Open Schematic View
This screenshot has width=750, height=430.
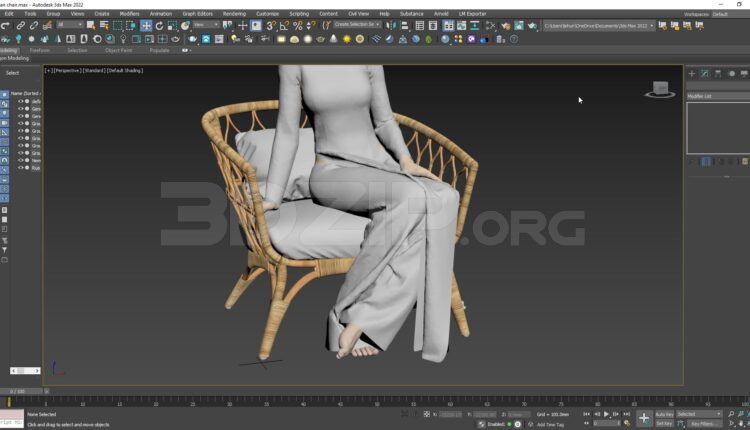tap(474, 25)
